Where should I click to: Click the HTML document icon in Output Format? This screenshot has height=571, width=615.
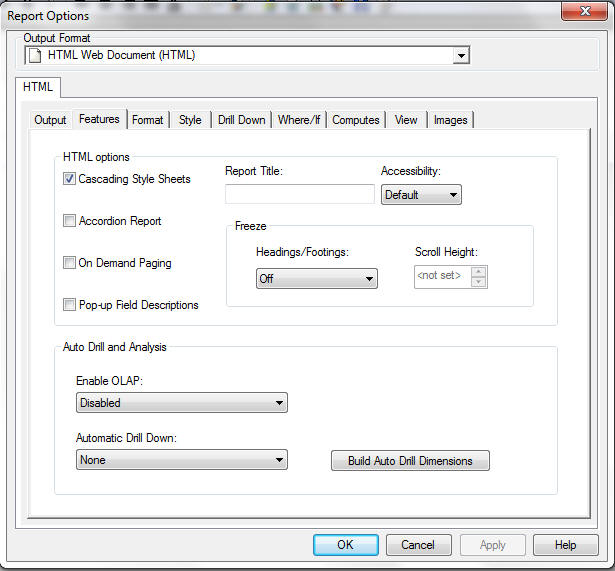pyautogui.click(x=35, y=56)
